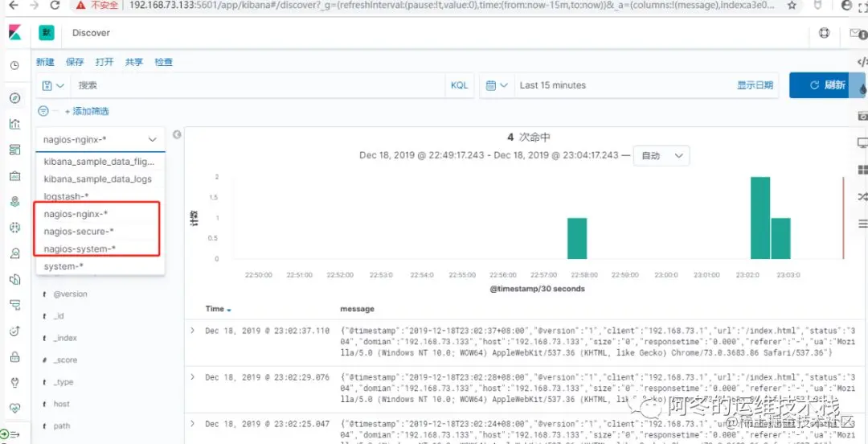This screenshot has width=868, height=444.
Task: Click 打开 menu item
Action: tap(104, 62)
